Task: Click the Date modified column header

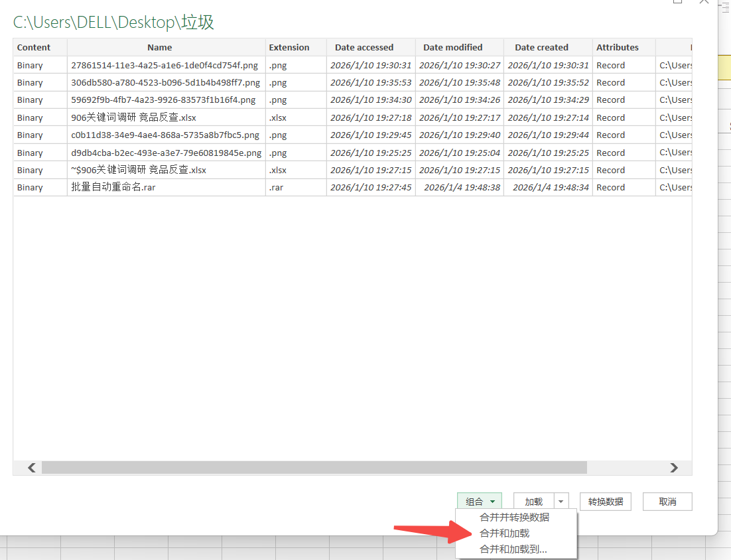Action: coord(452,47)
